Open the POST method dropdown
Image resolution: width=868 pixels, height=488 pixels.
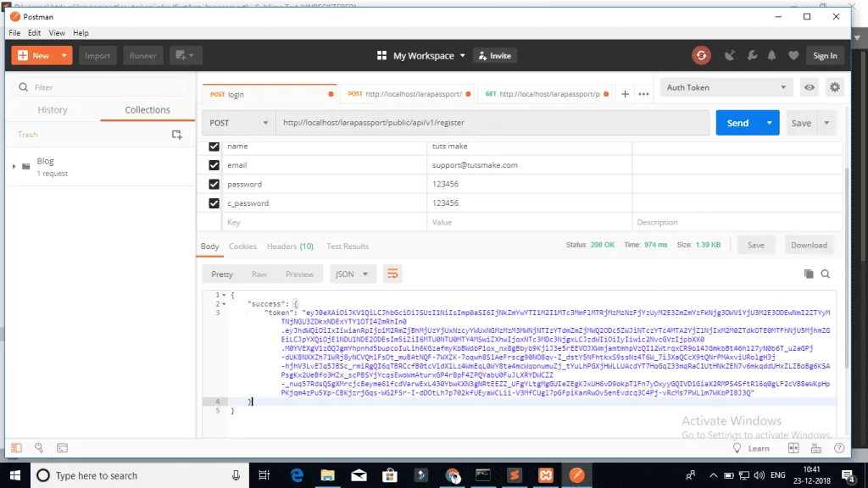(238, 123)
